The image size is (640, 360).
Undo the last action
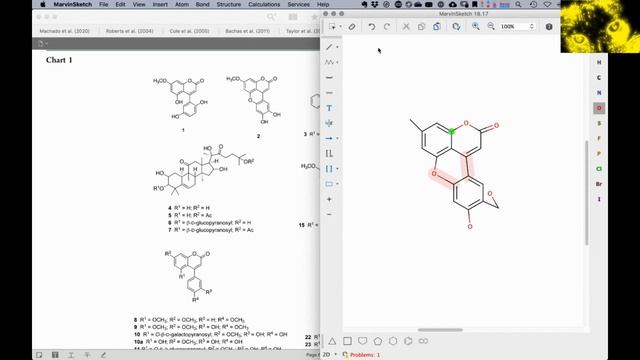tap(371, 27)
